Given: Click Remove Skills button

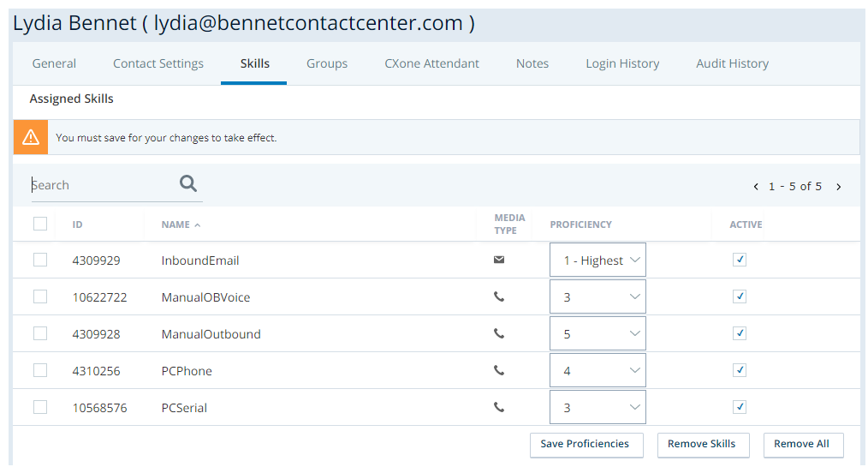Looking at the screenshot, I should (703, 445).
